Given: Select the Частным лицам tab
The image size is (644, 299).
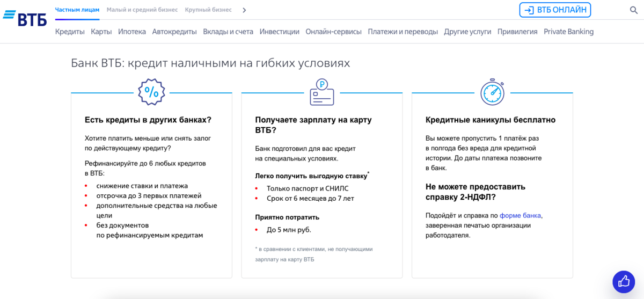Looking at the screenshot, I should 77,10.
